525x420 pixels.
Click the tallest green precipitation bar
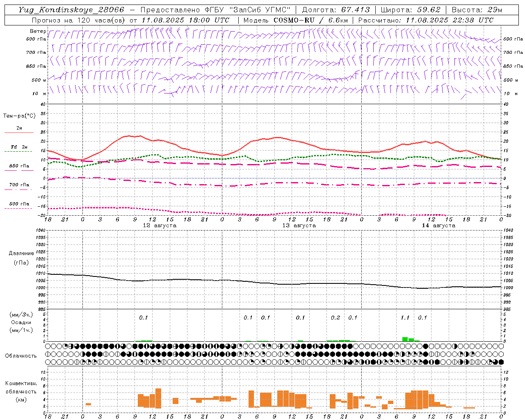pyautogui.click(x=405, y=339)
